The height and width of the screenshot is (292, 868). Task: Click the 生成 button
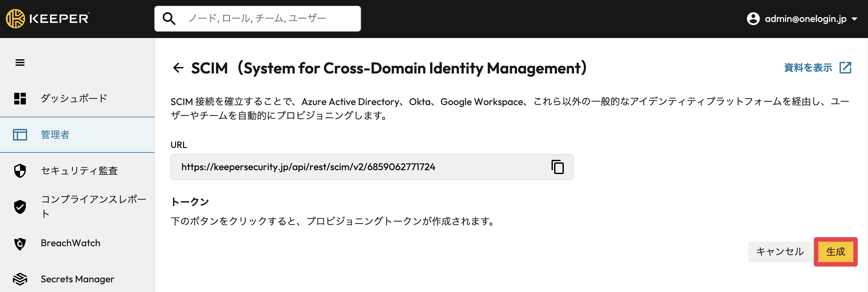pyautogui.click(x=835, y=252)
